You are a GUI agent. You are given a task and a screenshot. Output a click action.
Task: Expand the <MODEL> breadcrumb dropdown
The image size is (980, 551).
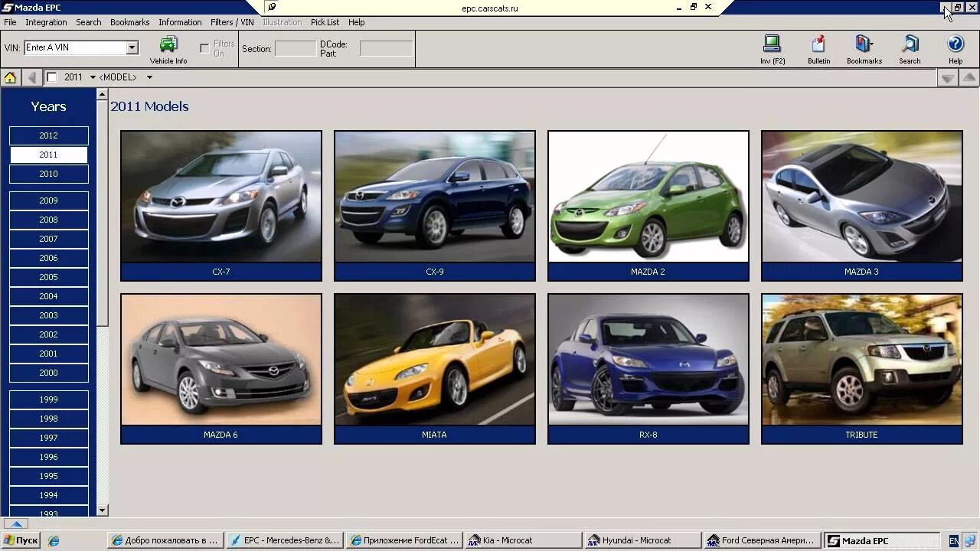[x=149, y=77]
